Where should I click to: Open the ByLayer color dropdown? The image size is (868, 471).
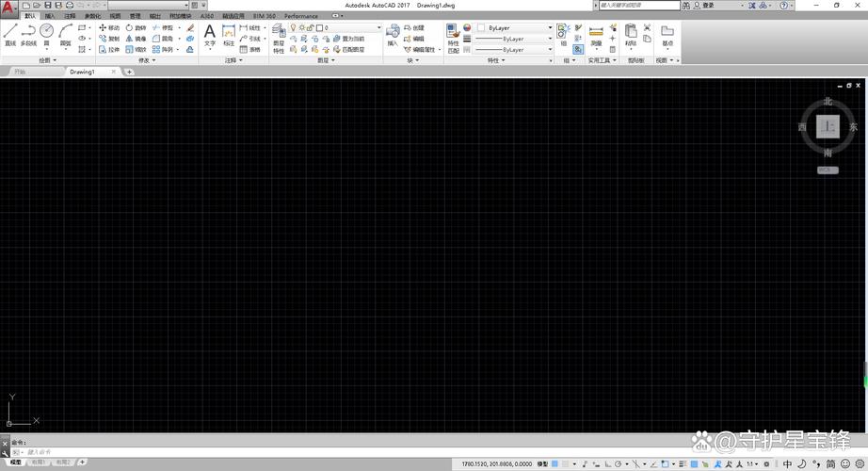[x=514, y=28]
